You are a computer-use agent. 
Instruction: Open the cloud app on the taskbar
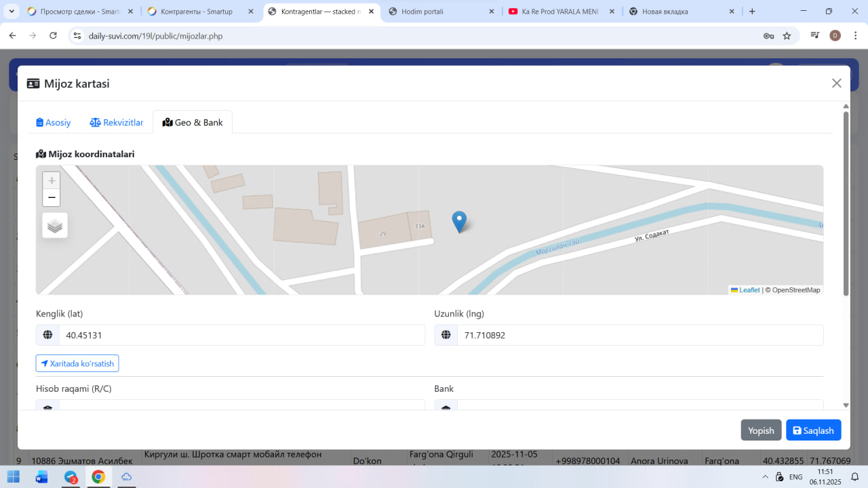pyautogui.click(x=127, y=476)
